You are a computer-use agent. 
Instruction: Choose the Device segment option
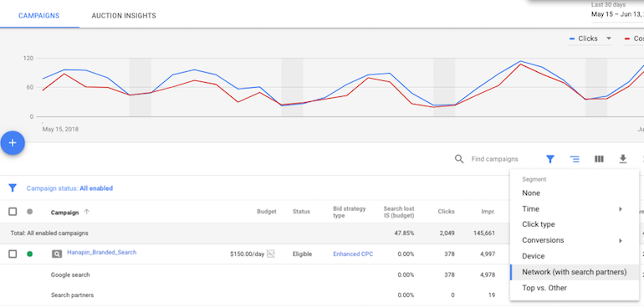click(575, 256)
